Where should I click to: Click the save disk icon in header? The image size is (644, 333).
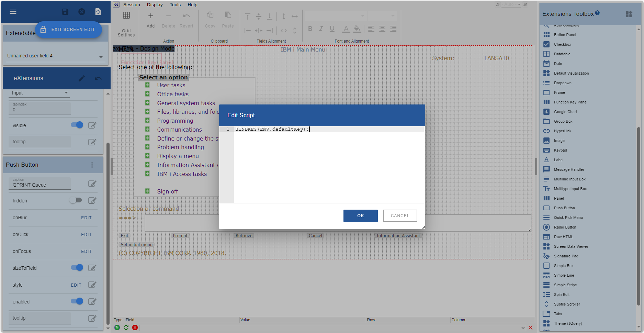pyautogui.click(x=65, y=12)
